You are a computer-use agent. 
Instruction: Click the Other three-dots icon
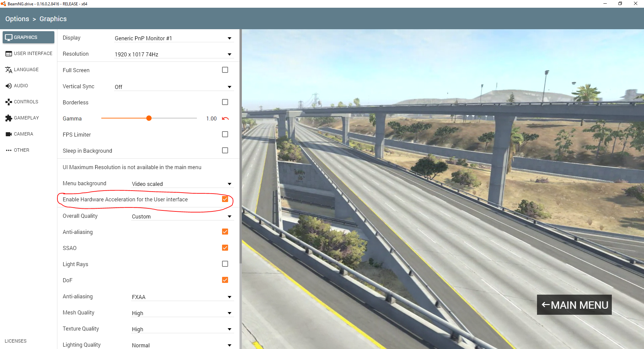9,150
